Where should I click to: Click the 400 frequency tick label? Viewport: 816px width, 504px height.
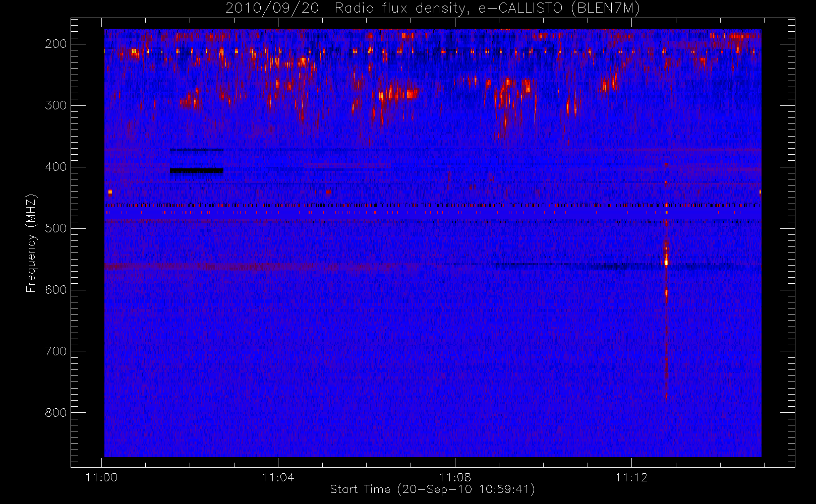point(56,167)
